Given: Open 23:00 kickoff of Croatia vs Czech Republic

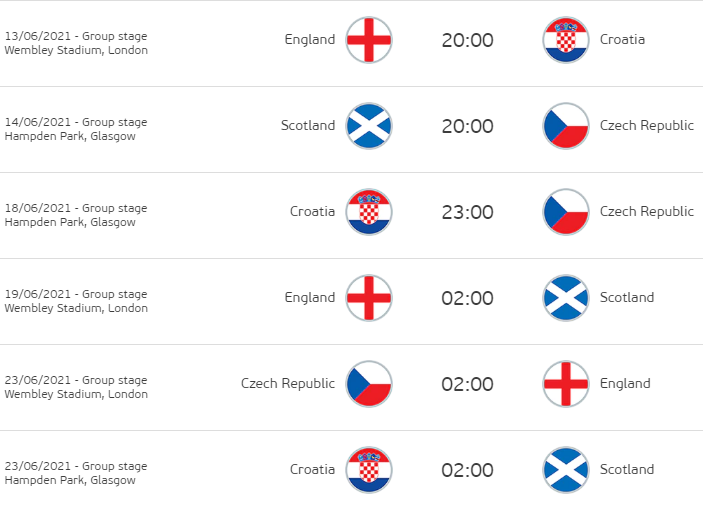Looking at the screenshot, I should click(467, 212).
